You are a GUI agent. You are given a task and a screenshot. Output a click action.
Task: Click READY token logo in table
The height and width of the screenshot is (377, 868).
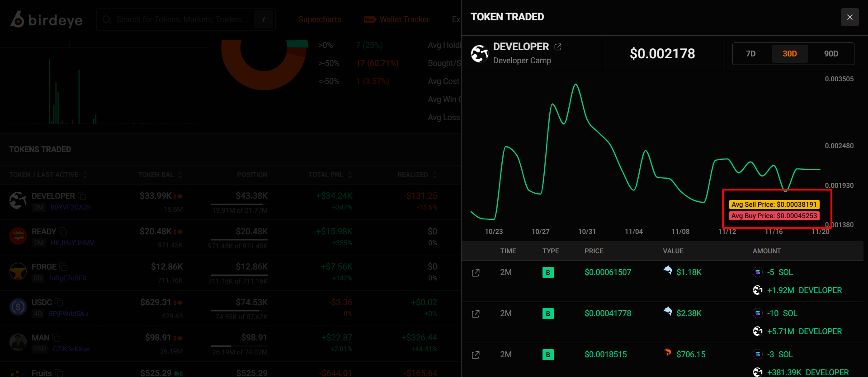coord(18,236)
